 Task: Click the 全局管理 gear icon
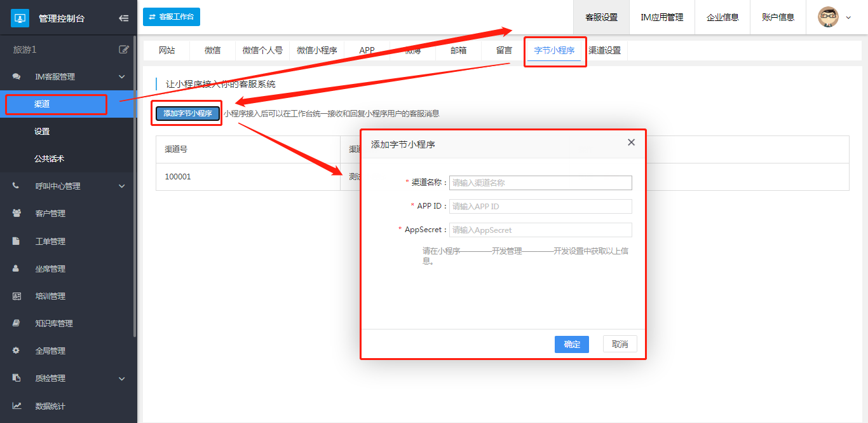pos(17,350)
